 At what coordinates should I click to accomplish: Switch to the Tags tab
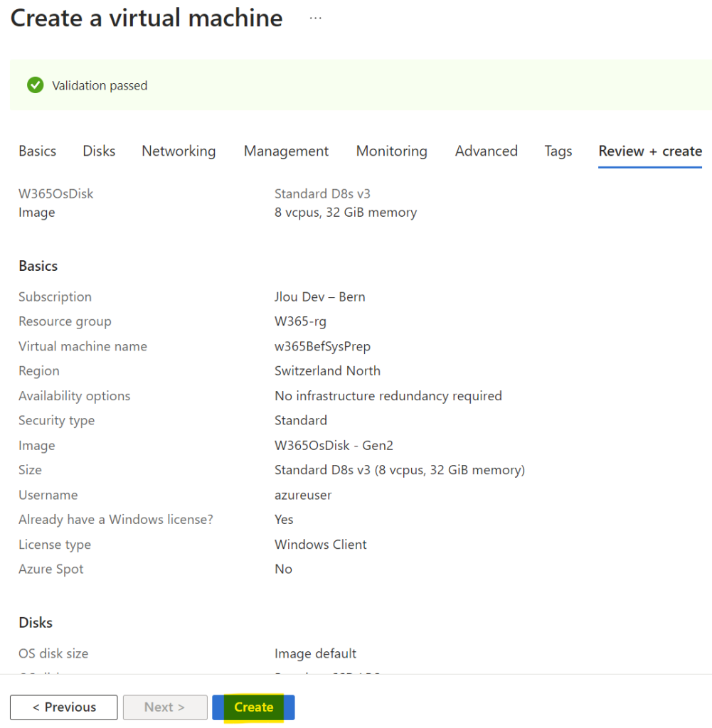558,151
